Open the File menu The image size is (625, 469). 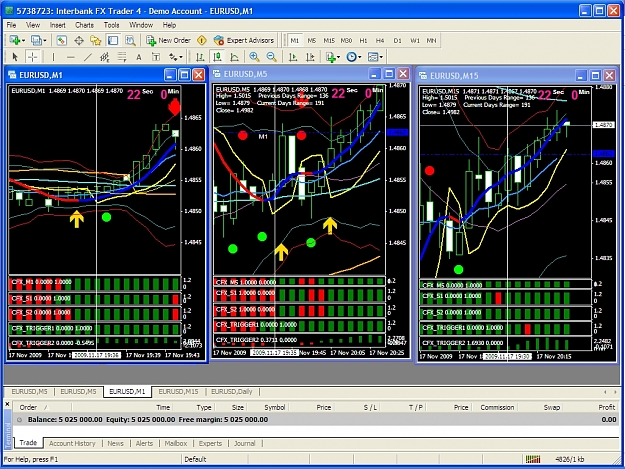pos(12,25)
